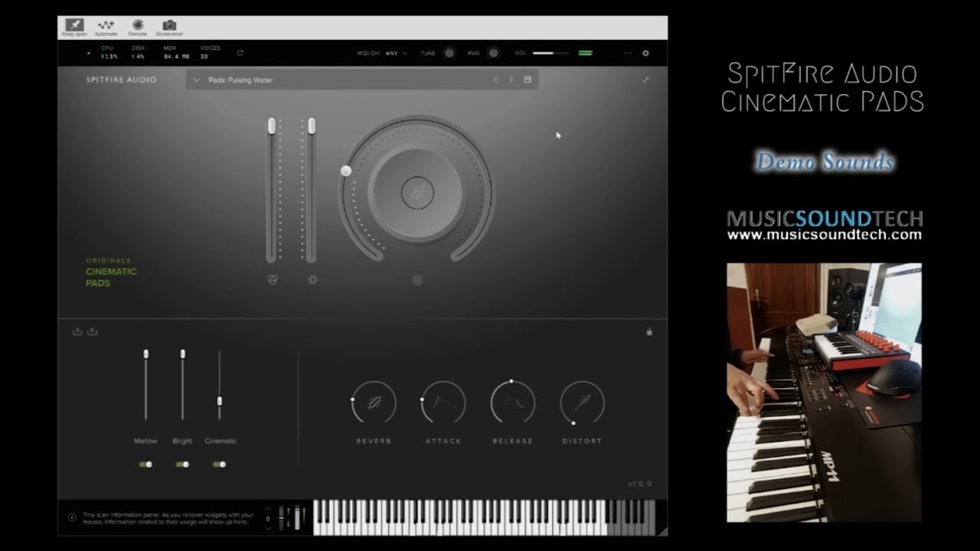Image resolution: width=980 pixels, height=551 pixels.
Task: Click the second upload-tray icon above the Mellow fader
Action: (92, 331)
